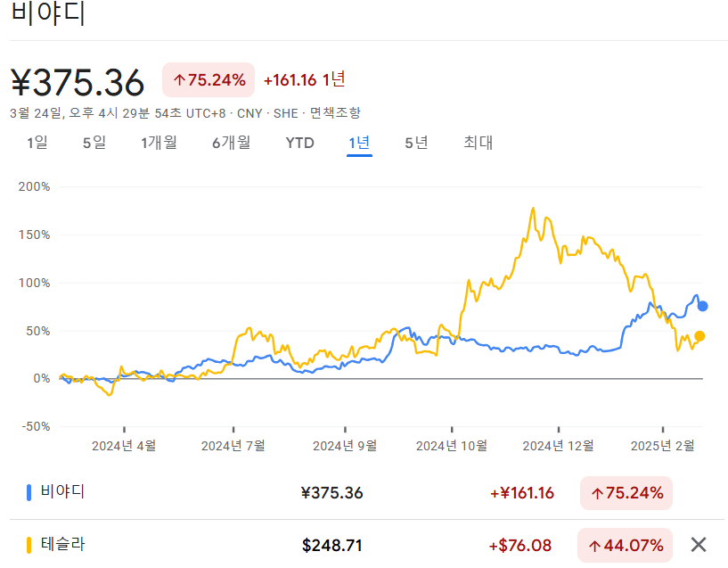Select the 1년 range tab
The image size is (728, 568).
pos(359,143)
